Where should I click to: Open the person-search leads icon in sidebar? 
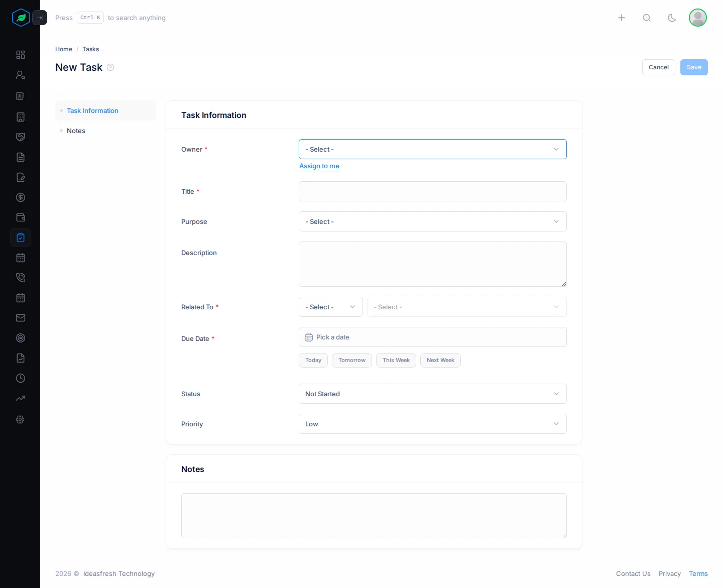(21, 75)
